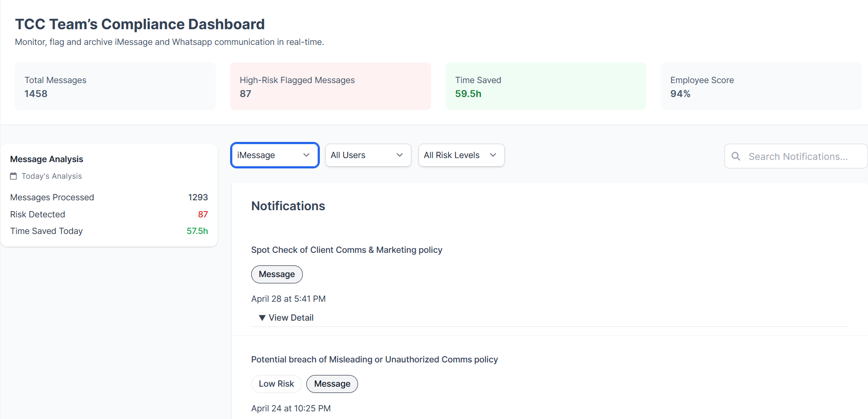The width and height of the screenshot is (868, 419).
Task: Click the Employee Score 94% card
Action: tap(760, 86)
